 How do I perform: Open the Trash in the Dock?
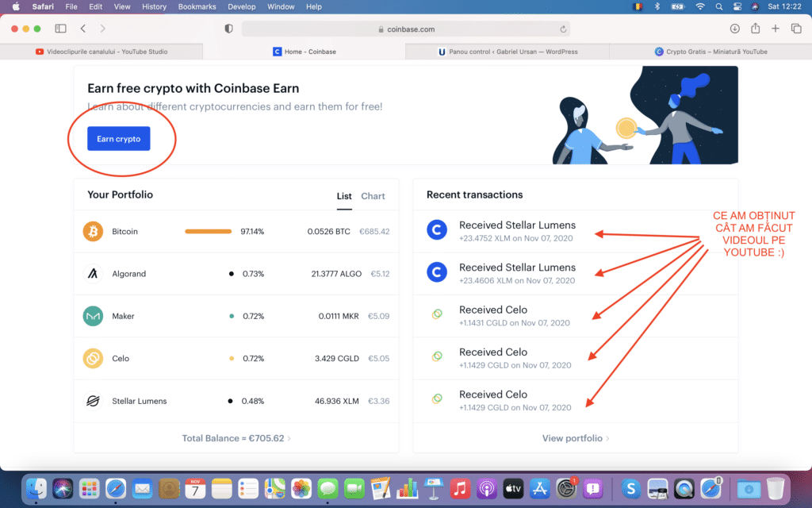click(776, 488)
